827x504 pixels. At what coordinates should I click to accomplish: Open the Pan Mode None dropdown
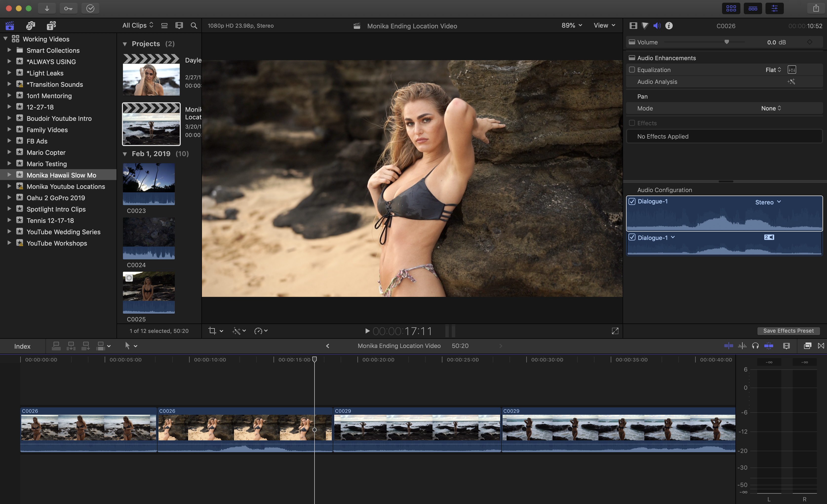[x=771, y=108]
